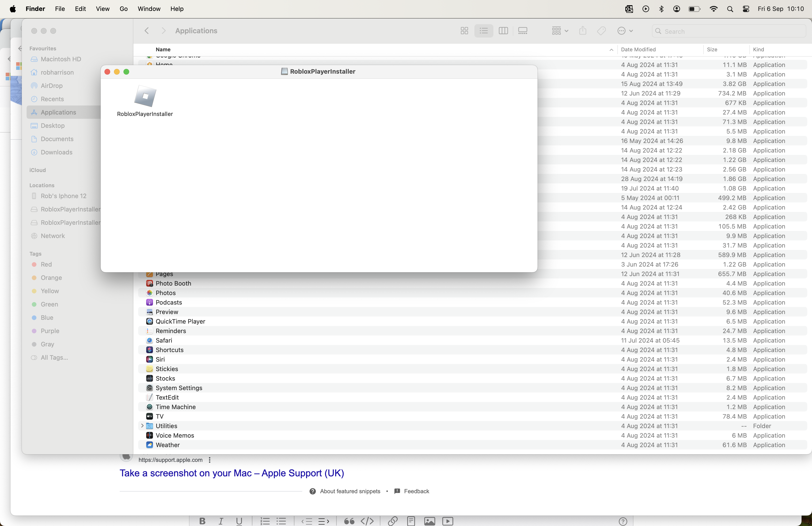Viewport: 812px width, 526px height.
Task: Open the Go menu
Action: point(123,9)
